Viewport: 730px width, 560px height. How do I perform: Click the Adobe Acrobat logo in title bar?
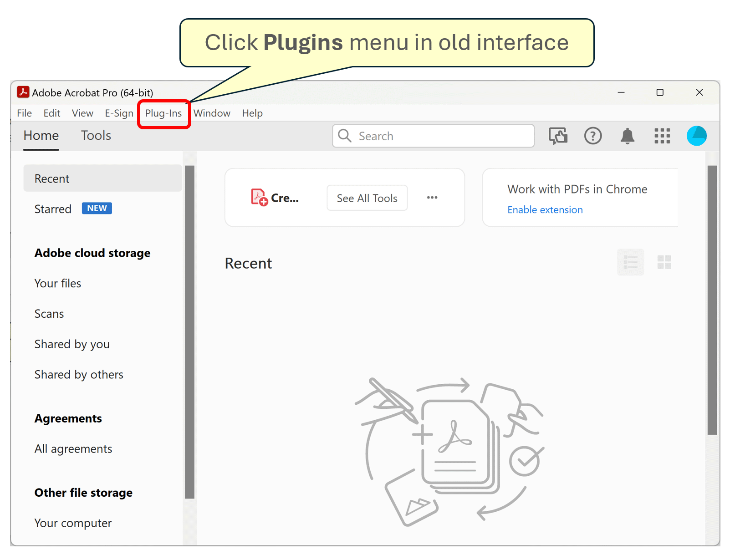click(x=23, y=92)
